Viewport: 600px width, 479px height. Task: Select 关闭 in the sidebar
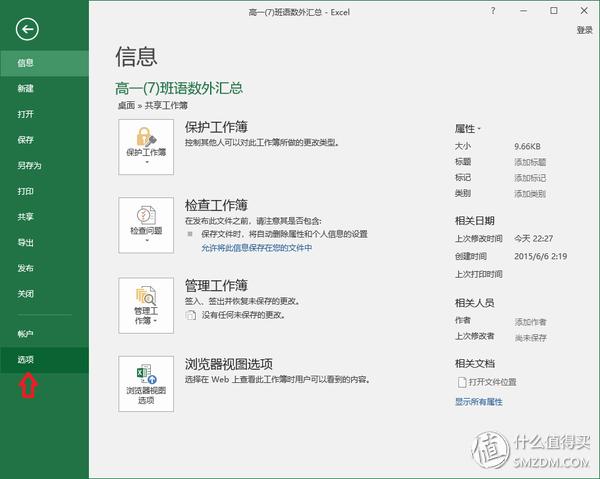pyautogui.click(x=44, y=294)
